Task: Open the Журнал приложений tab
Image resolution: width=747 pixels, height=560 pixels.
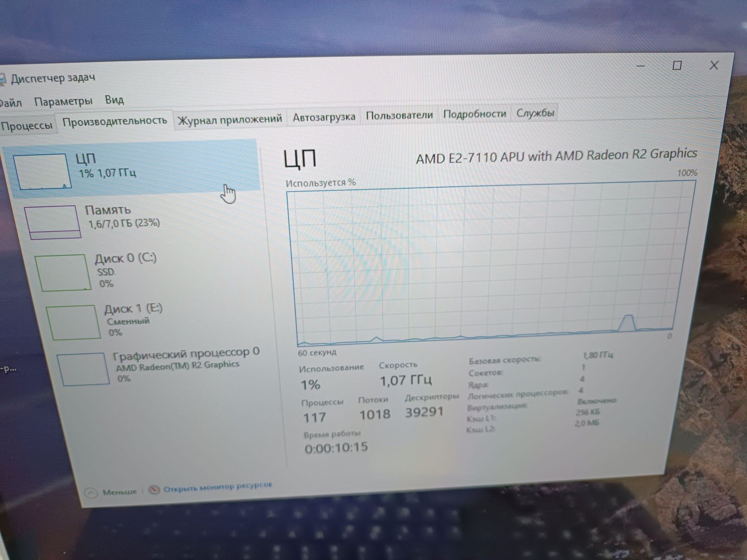Action: 230,119
